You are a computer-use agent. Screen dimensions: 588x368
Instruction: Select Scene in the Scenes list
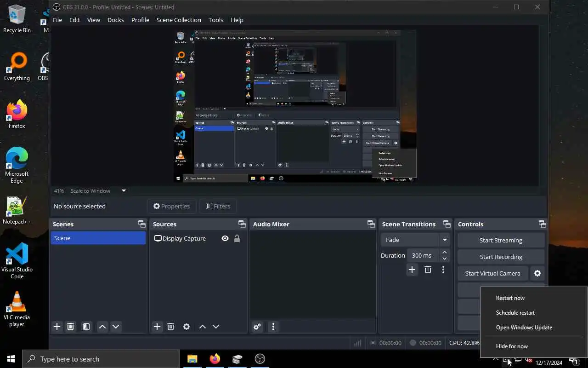point(98,238)
